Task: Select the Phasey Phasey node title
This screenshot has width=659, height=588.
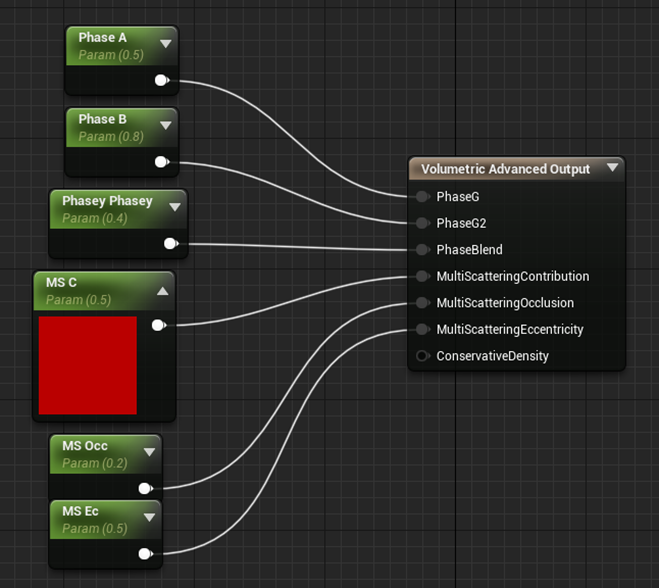Action: 107,201
